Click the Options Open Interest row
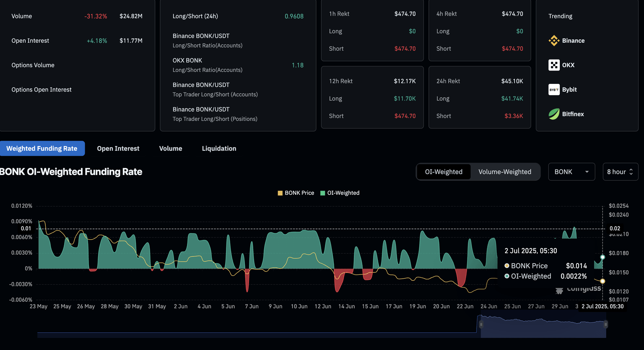 (x=42, y=89)
